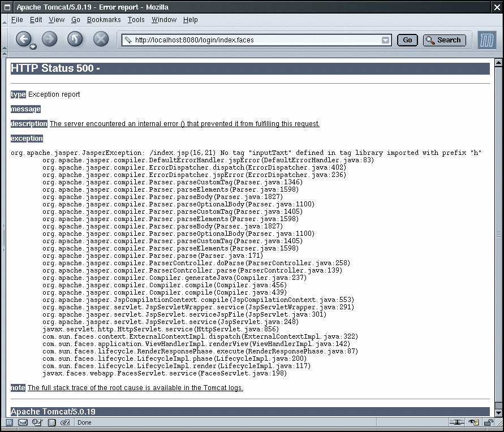Toggle the sidebar grippy on left edge

click(3, 237)
